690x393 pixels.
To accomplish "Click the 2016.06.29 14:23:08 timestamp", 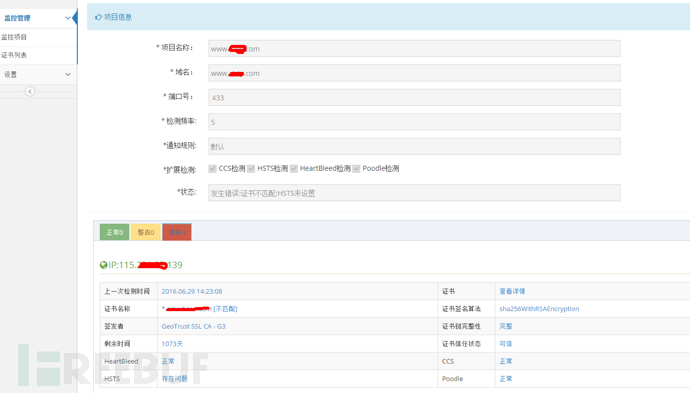I will click(x=192, y=291).
